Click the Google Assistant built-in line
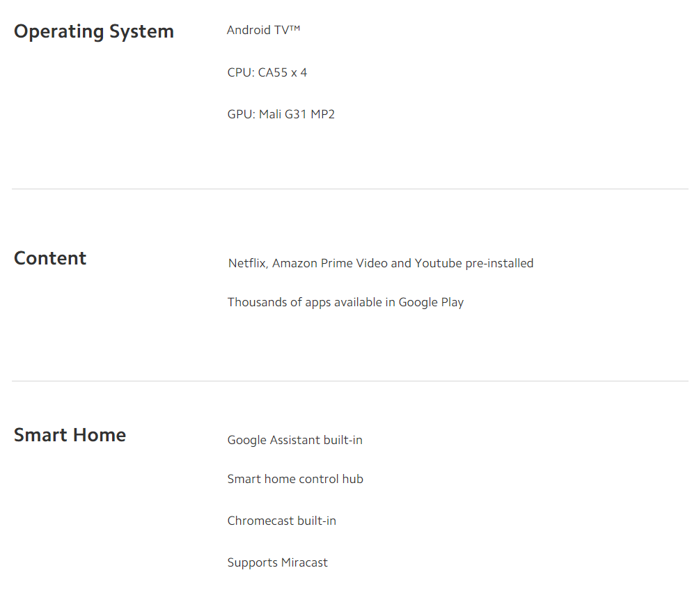 click(294, 440)
